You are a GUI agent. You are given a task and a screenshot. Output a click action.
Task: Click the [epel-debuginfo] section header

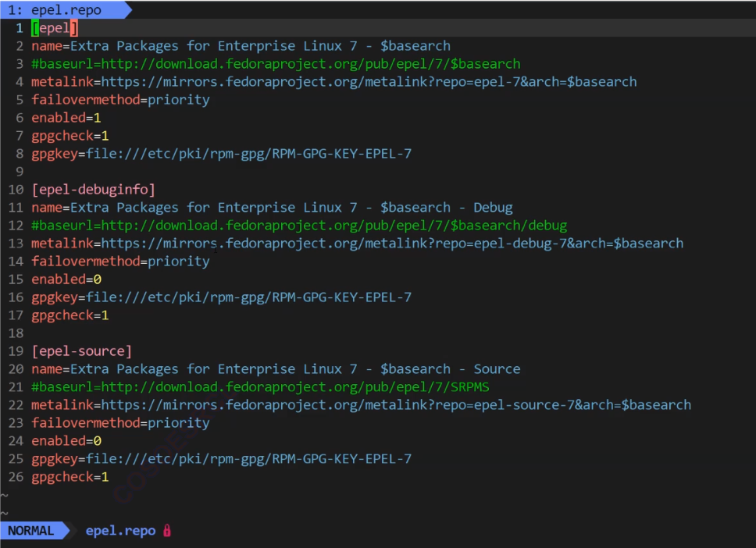[x=94, y=190]
